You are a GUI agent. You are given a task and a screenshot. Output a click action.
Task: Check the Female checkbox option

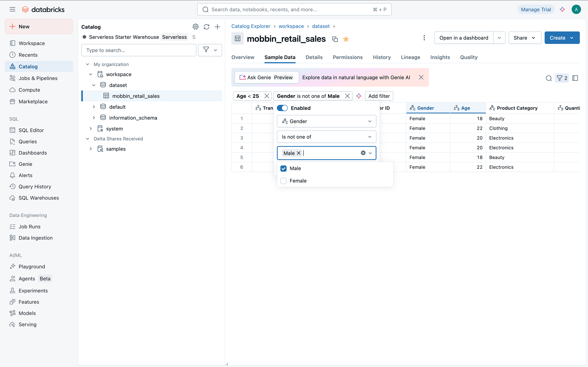point(283,181)
